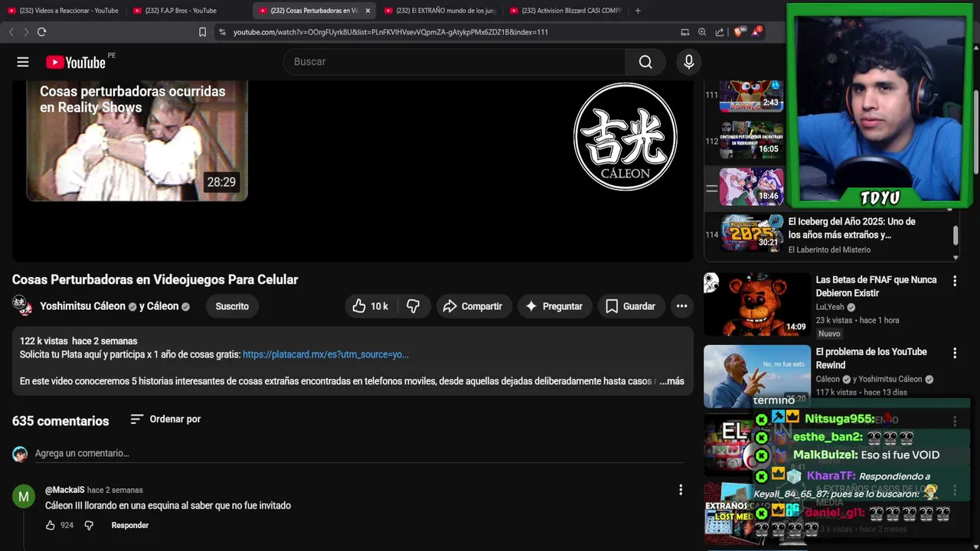
Task: Click the YouTube search field Buscar
Action: click(455, 62)
